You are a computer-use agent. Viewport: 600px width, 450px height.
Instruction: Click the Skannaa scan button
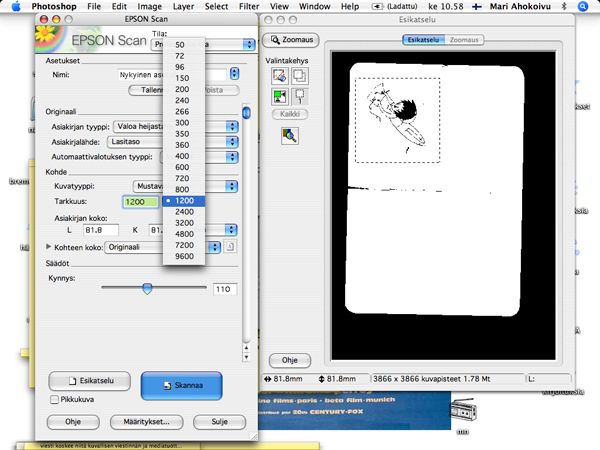tap(181, 386)
